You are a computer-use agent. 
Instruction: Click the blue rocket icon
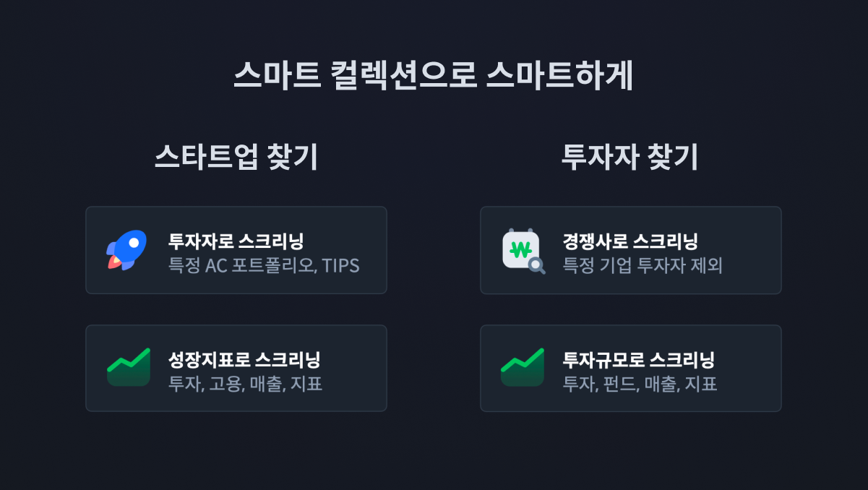[127, 250]
